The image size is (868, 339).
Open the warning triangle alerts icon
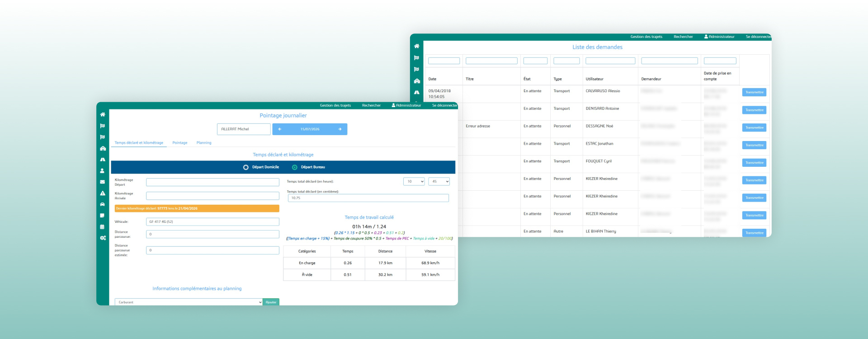click(103, 193)
